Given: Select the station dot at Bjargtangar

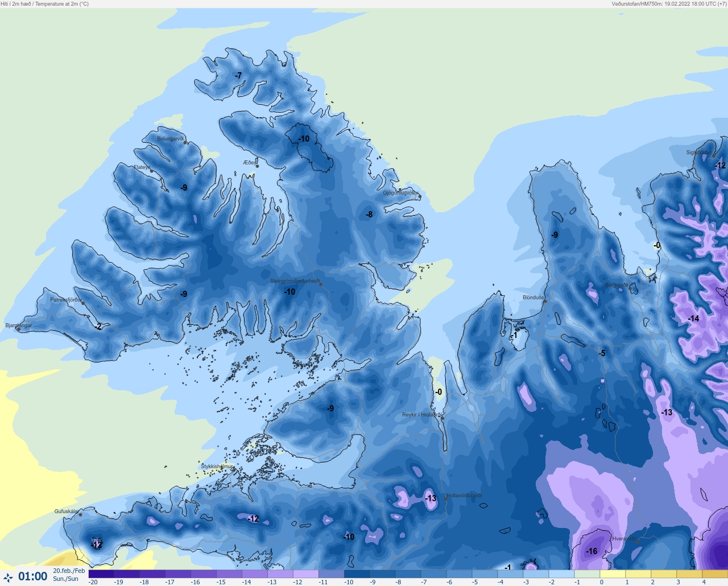Looking at the screenshot, I should click(19, 329).
